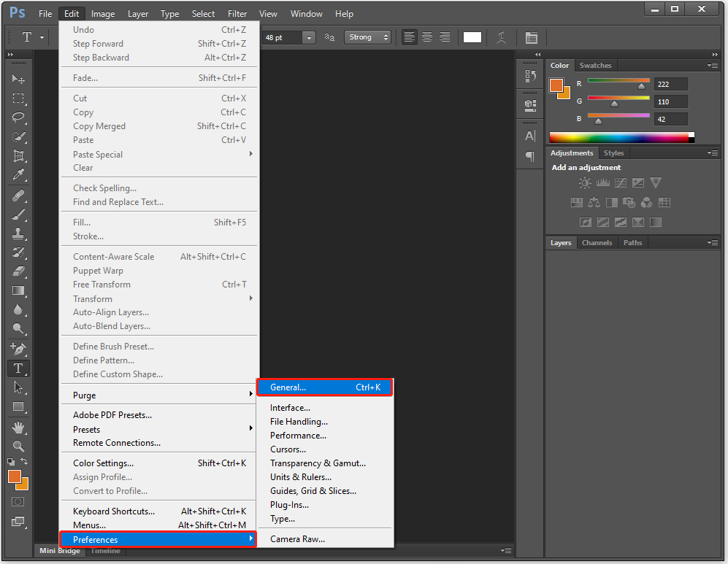Choose Performance preferences
728x564 pixels.
(325, 436)
